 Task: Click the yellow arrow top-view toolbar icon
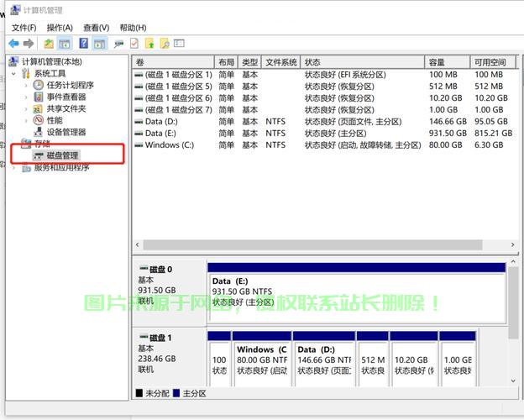pos(149,44)
